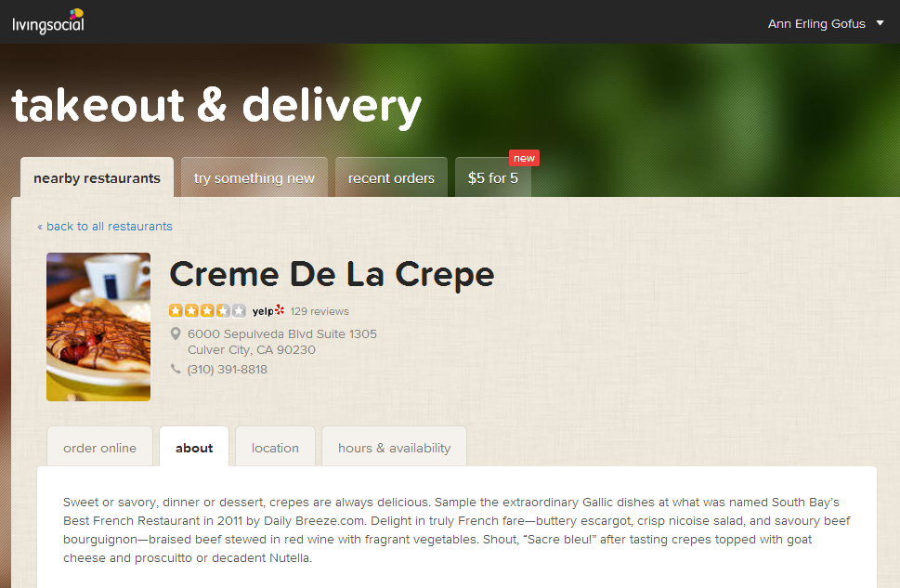Viewport: 900px width, 588px height.
Task: Switch to try something new tab
Action: click(254, 178)
